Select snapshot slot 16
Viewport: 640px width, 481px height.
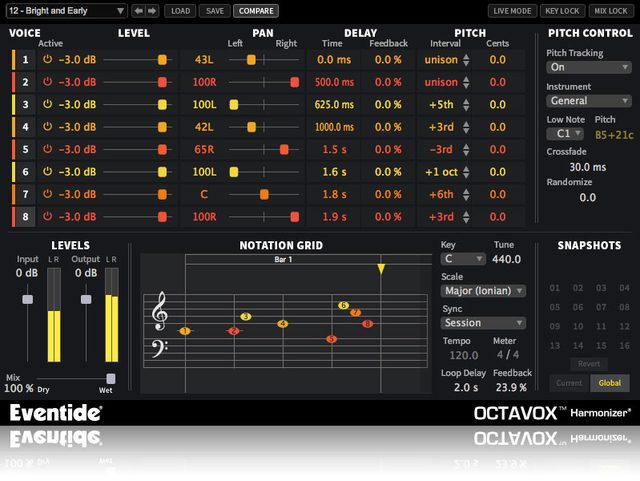coord(624,345)
